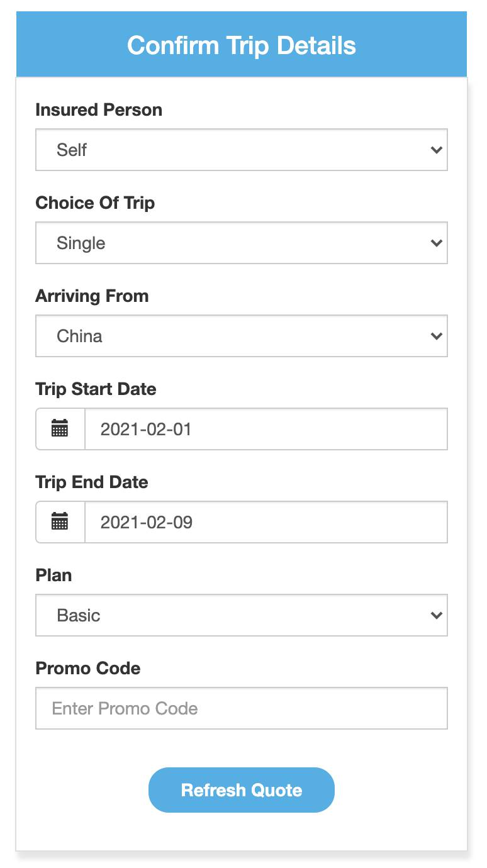Viewport: 487px width, 868px height.
Task: Click the Trip End Date label
Action: [x=92, y=482]
